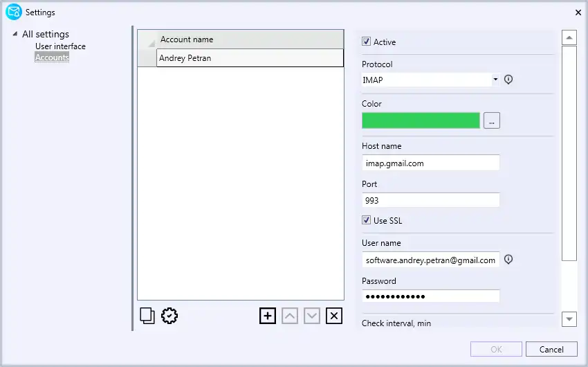Click the mail app icon in title bar

[14, 12]
